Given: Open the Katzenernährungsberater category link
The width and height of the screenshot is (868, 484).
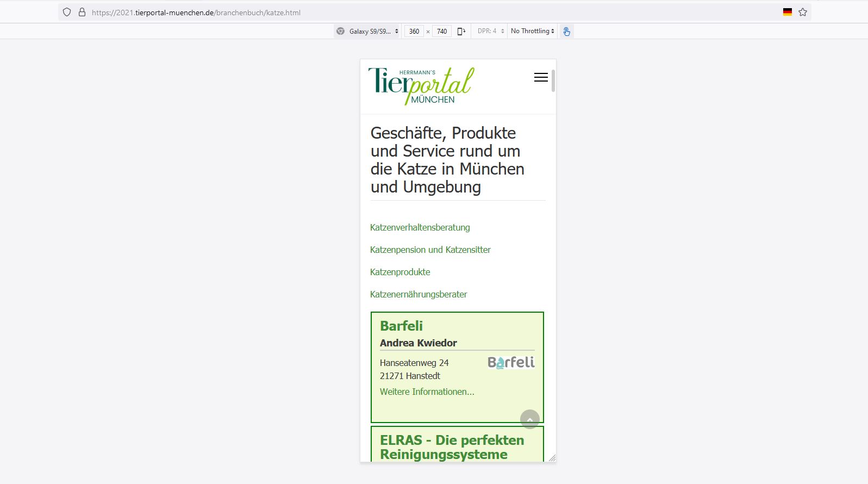Looking at the screenshot, I should (419, 294).
